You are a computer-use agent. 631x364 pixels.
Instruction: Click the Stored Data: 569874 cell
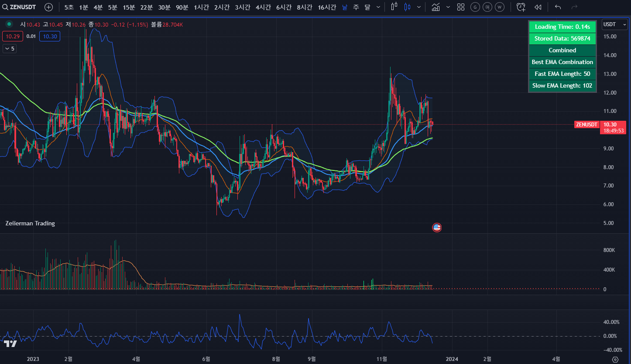pyautogui.click(x=562, y=38)
